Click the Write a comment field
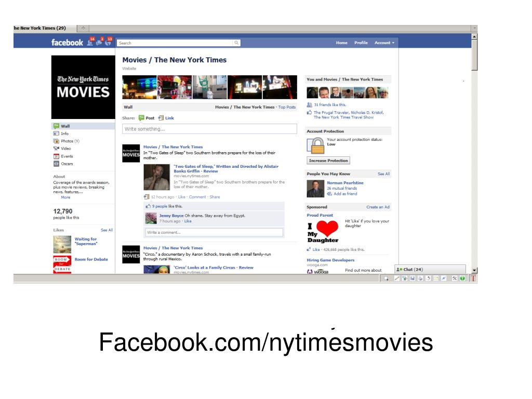The image size is (532, 399). 214,232
